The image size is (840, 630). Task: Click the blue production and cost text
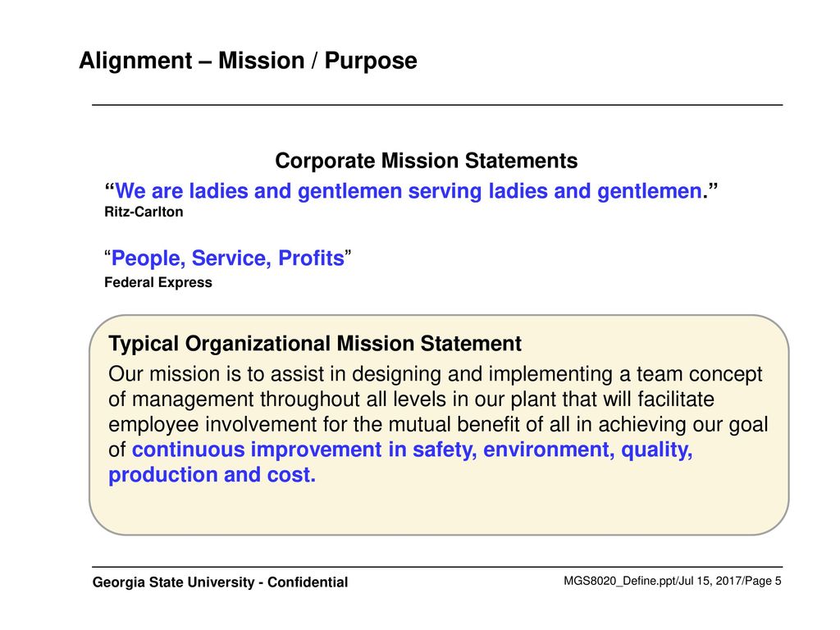(x=212, y=475)
